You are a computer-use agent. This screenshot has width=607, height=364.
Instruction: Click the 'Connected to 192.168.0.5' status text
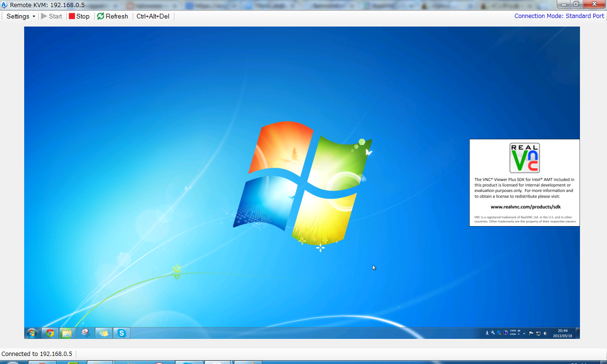[x=37, y=354]
